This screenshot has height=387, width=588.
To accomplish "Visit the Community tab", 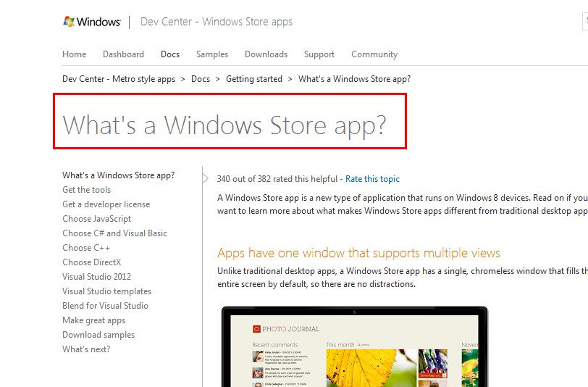I will tap(374, 54).
